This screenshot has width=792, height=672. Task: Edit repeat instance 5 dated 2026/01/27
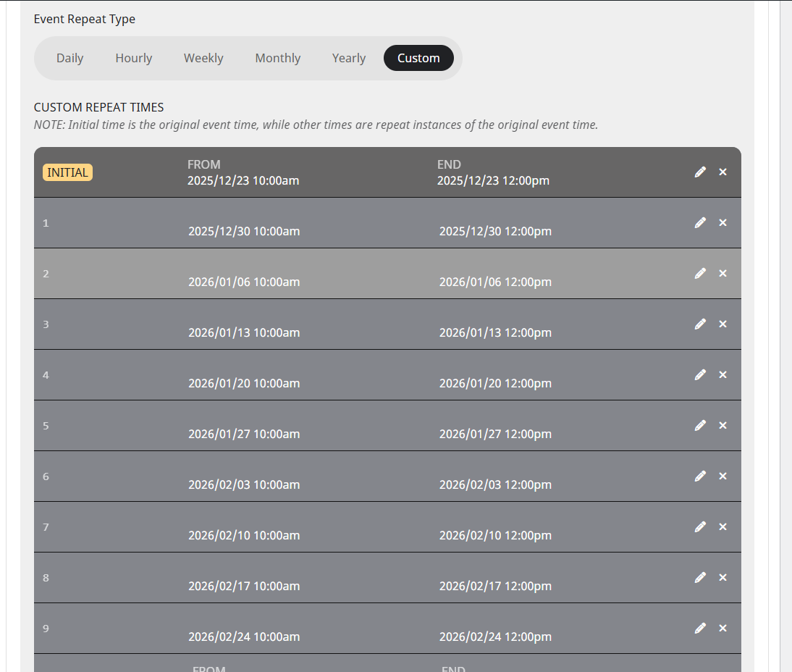tap(700, 425)
